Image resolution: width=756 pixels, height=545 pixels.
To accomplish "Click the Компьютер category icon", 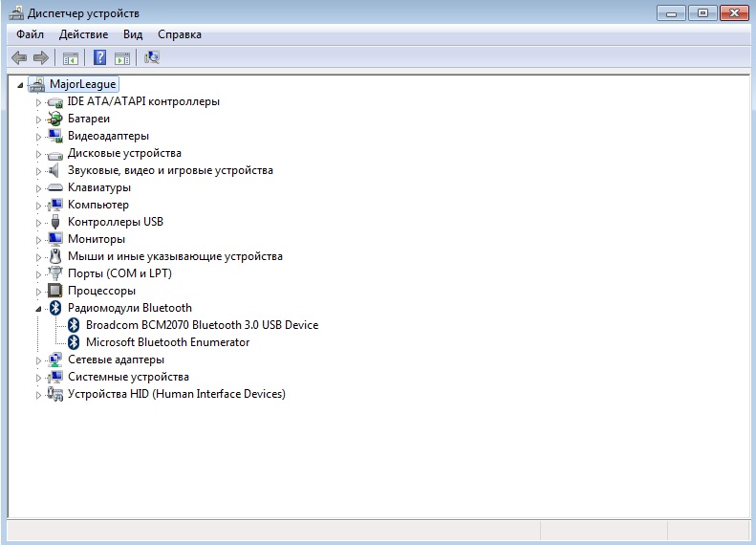I will coord(55,205).
